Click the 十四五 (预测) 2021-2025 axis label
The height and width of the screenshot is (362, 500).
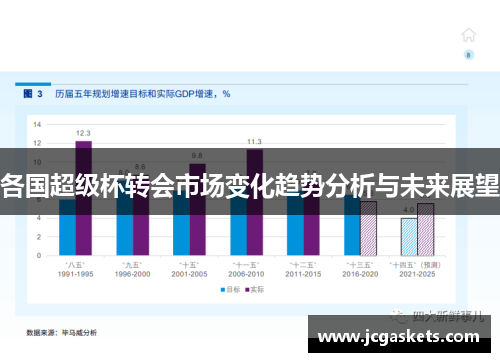(x=417, y=270)
